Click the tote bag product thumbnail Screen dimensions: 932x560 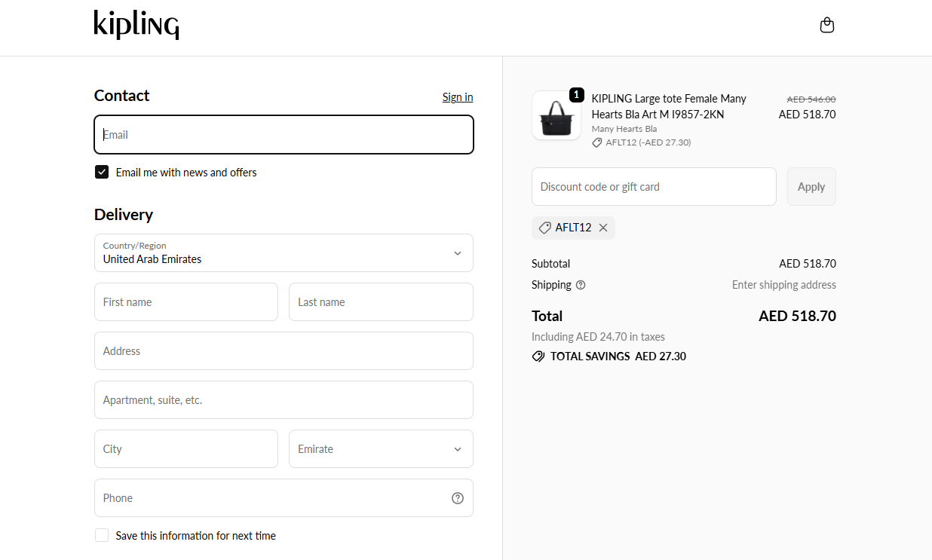(556, 115)
